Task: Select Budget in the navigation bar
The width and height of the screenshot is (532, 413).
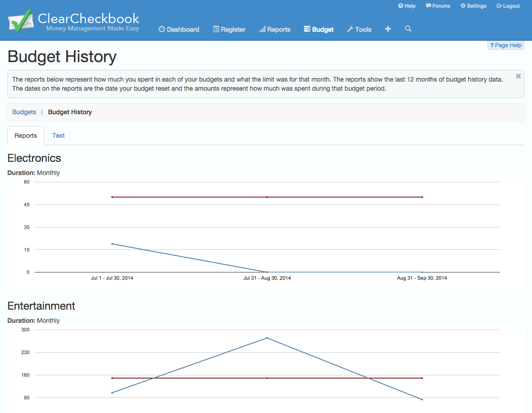Action: pyautogui.click(x=319, y=29)
